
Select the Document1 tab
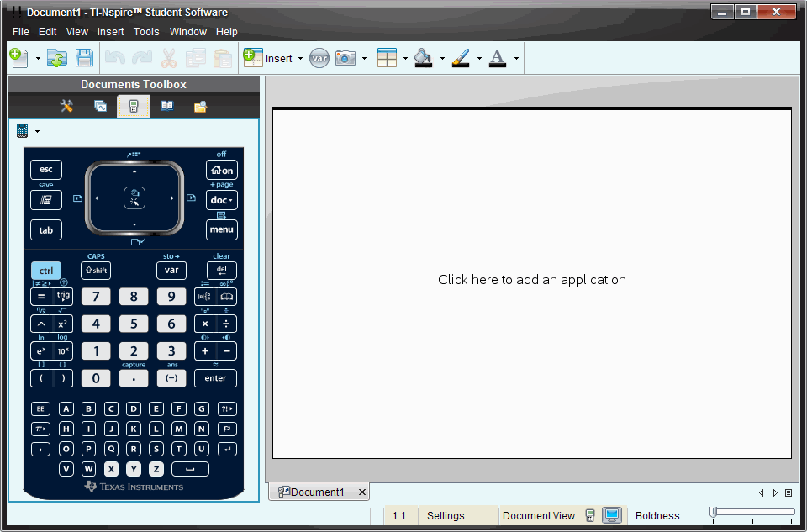pyautogui.click(x=319, y=492)
